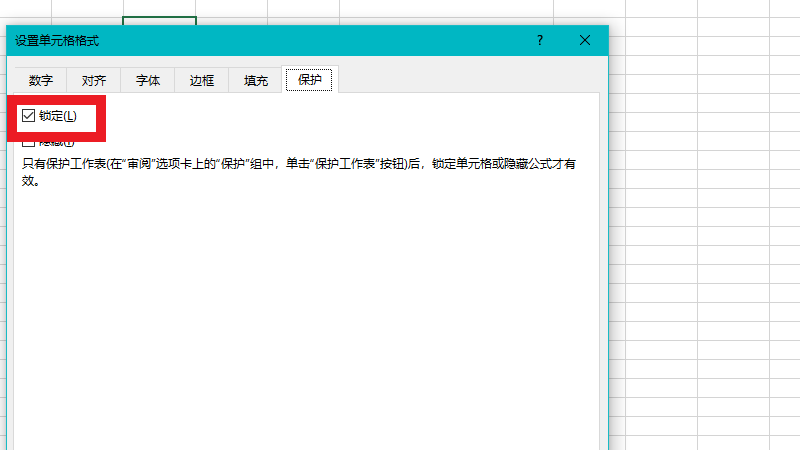The height and width of the screenshot is (450, 800).
Task: Toggle the 锁定 (Locked) checkbox
Action: click(28, 116)
